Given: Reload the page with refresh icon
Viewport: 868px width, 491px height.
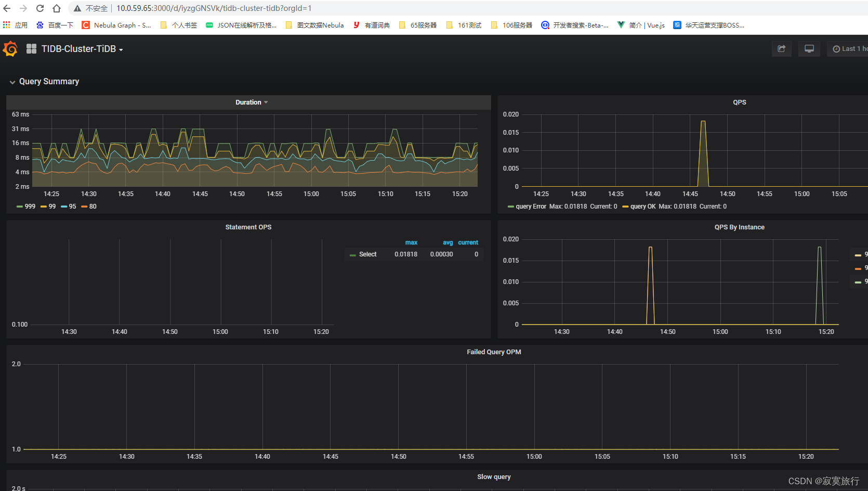Looking at the screenshot, I should 40,8.
